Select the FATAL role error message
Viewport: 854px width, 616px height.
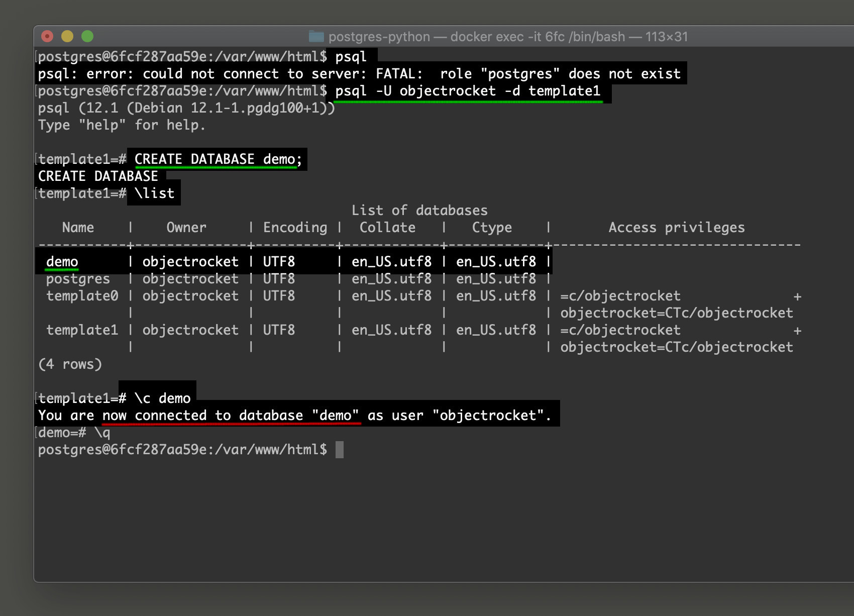359,73
